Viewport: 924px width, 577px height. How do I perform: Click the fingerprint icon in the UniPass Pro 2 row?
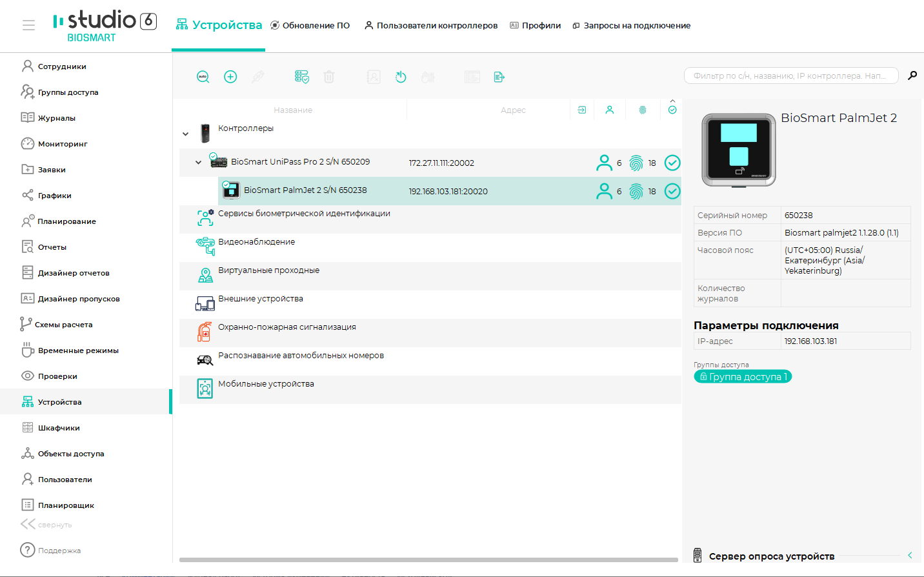636,163
